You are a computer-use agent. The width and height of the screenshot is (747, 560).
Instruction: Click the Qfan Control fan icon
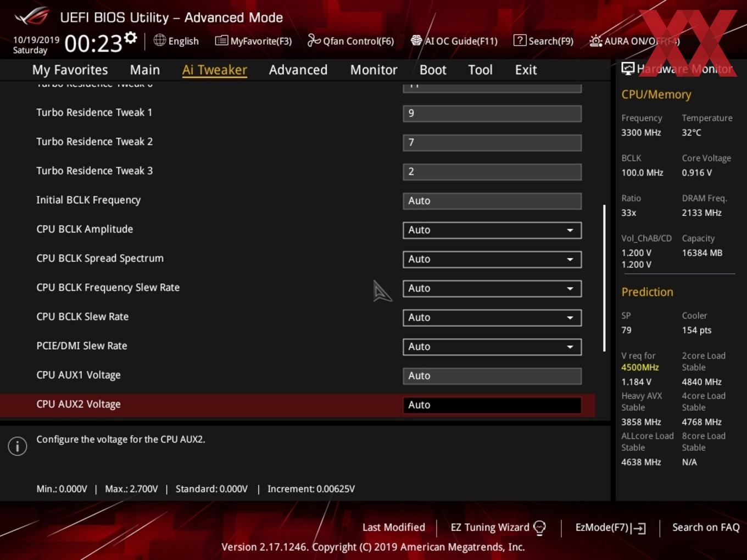314,40
